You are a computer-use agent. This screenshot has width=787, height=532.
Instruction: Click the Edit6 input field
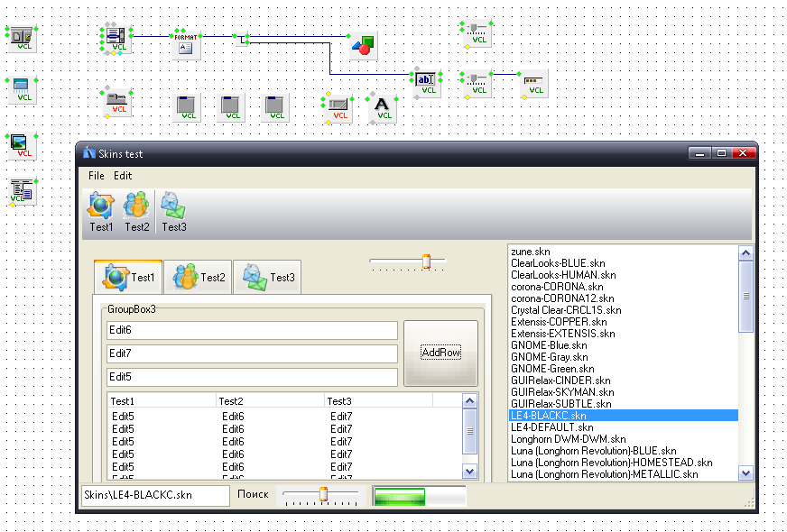[x=252, y=331]
